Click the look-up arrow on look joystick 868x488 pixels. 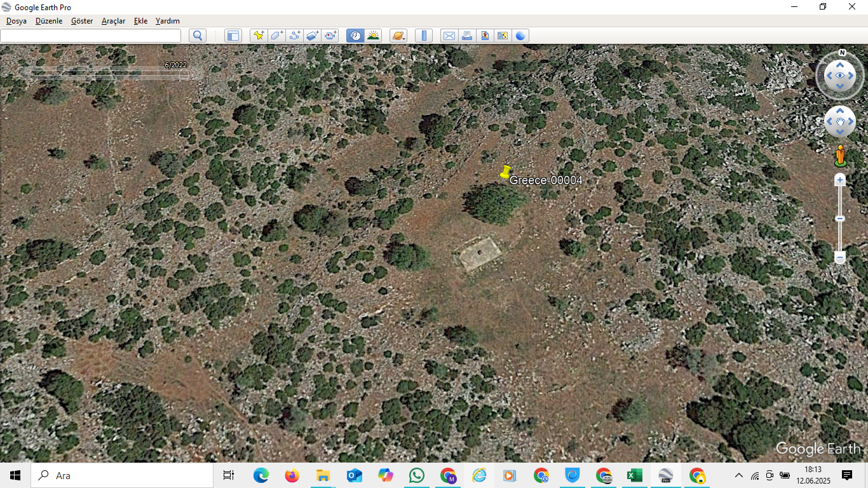[x=840, y=65]
